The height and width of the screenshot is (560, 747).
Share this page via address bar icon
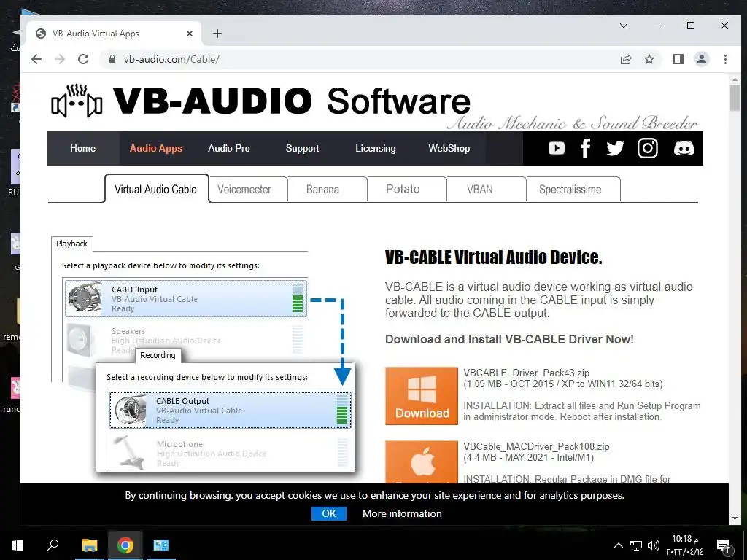tap(625, 59)
